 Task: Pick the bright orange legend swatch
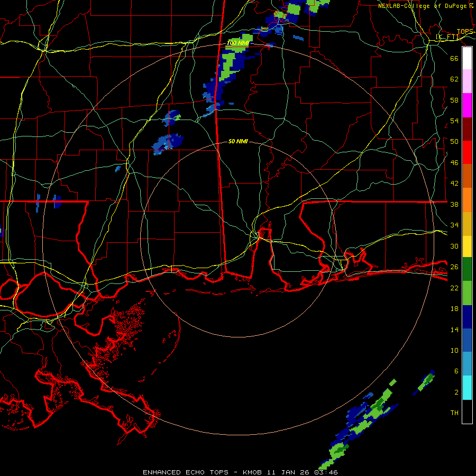[x=467, y=200]
